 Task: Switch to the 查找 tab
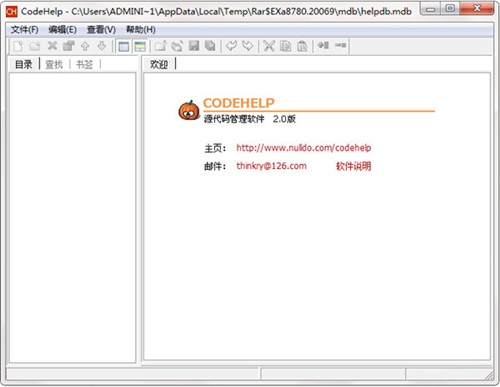point(54,64)
